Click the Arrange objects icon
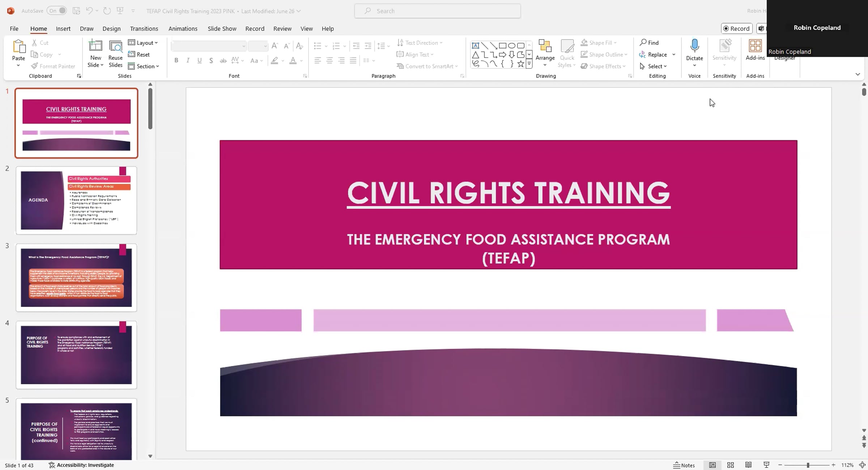This screenshot has height=470, width=868. 545,46
